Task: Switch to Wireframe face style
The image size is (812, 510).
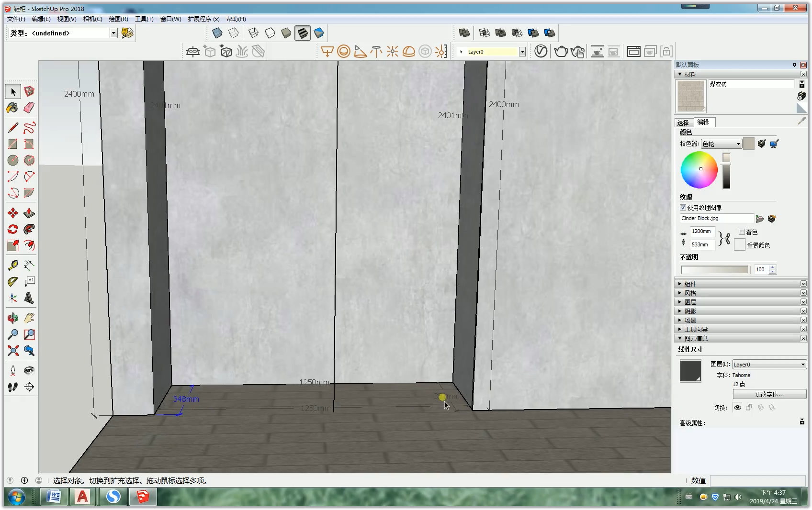Action: 254,33
